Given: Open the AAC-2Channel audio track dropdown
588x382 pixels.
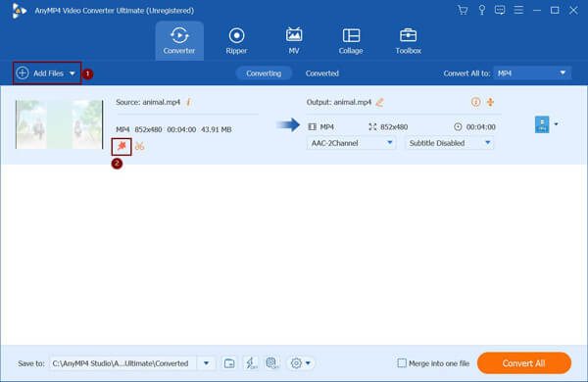Looking at the screenshot, I should pos(351,143).
